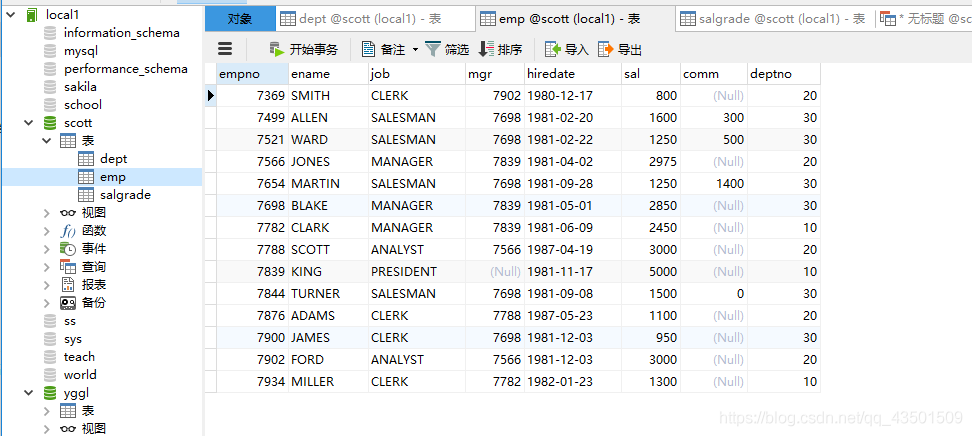
Task: Collapse the 表 node under scott
Action: click(46, 141)
